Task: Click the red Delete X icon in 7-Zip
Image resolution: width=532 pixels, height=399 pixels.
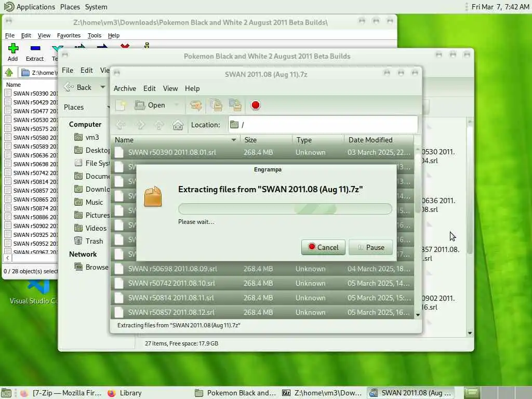Action: pos(125,46)
